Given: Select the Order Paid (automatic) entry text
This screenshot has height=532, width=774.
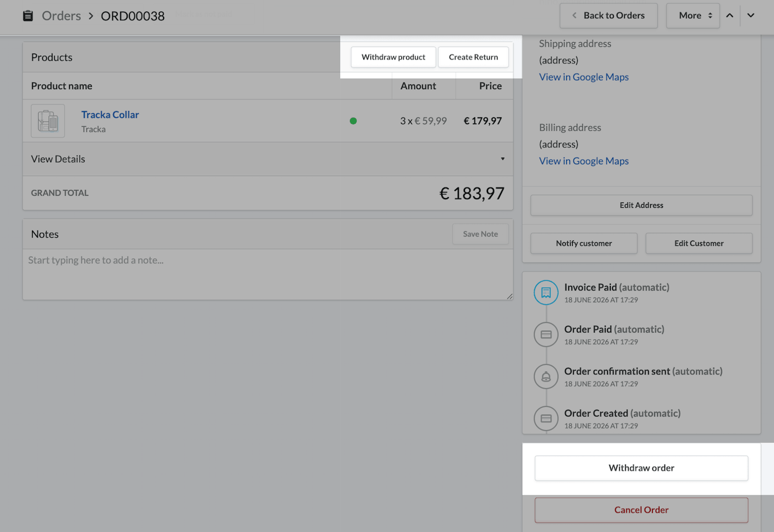Looking at the screenshot, I should (614, 329).
